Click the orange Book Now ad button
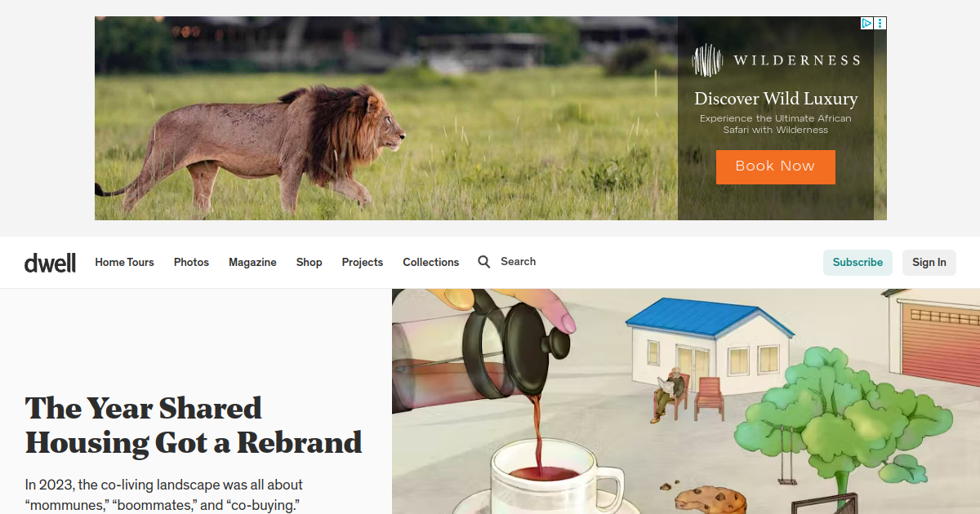The height and width of the screenshot is (514, 980). [x=775, y=166]
